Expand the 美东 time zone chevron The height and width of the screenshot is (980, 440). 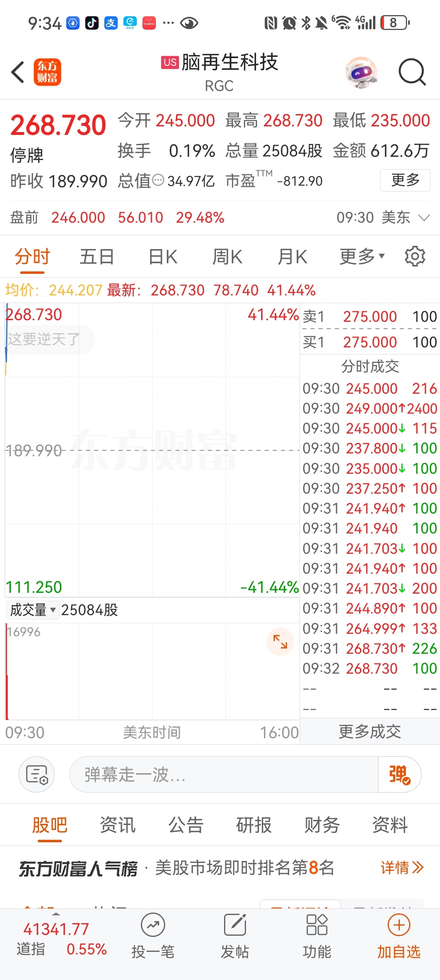pyautogui.click(x=424, y=218)
